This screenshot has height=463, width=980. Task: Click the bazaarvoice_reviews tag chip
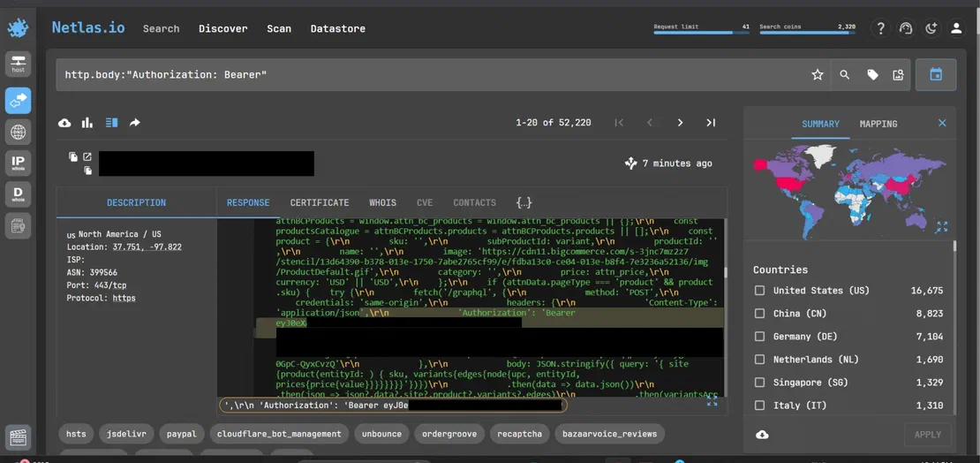pos(609,434)
